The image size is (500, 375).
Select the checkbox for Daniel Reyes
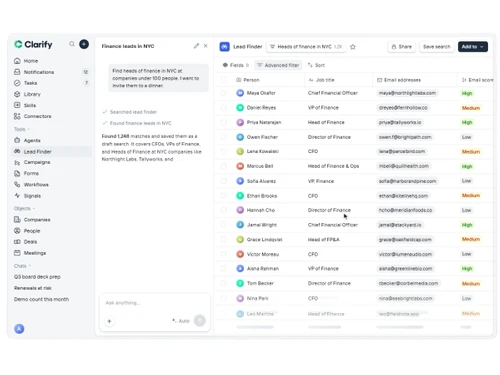click(x=224, y=108)
